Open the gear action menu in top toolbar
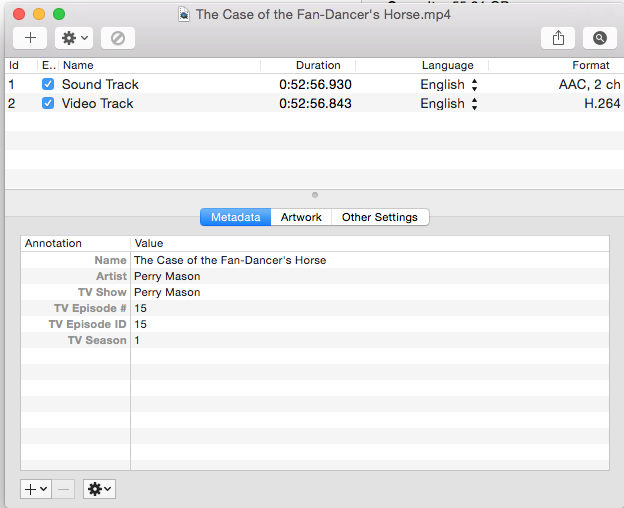624x508 pixels. (74, 38)
